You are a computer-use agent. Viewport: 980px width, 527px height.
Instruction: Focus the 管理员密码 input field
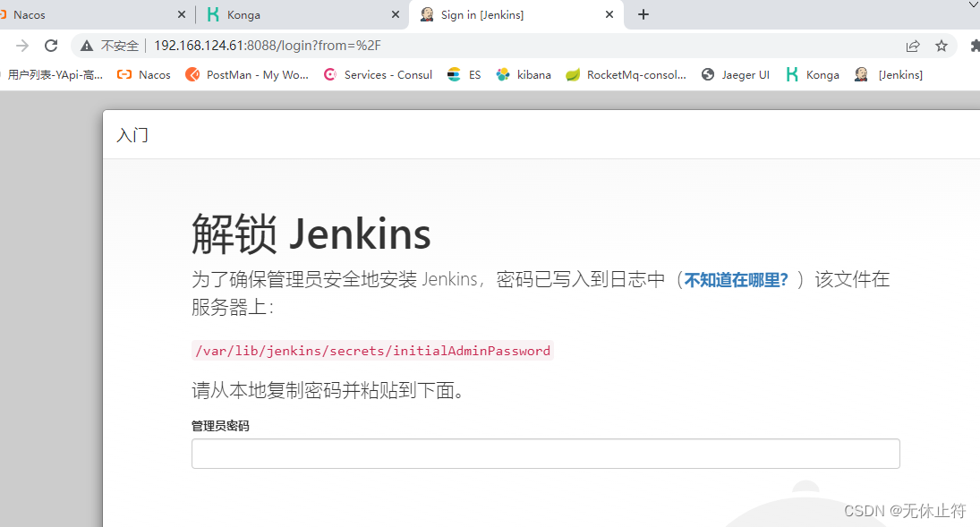click(x=546, y=454)
